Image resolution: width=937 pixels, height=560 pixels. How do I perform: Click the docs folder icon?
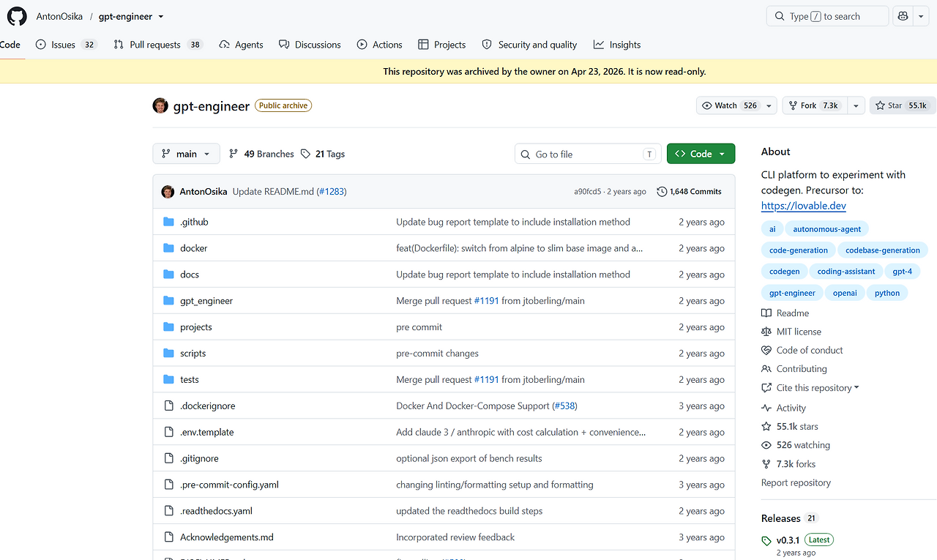(x=168, y=275)
